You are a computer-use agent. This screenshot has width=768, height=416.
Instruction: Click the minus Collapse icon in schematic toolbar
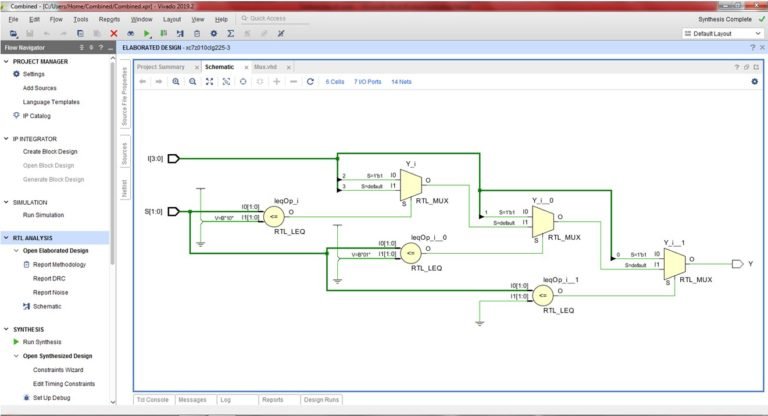click(x=293, y=82)
